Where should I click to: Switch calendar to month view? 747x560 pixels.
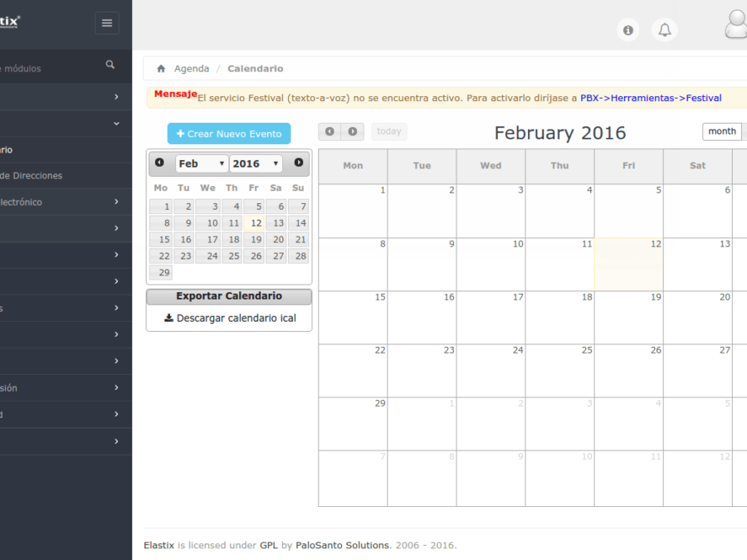[x=721, y=132]
